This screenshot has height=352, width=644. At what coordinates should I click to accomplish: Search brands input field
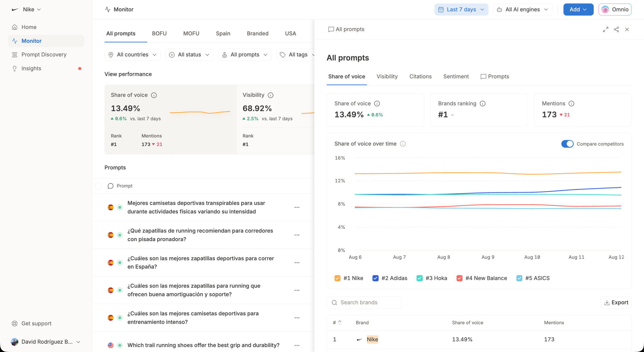click(x=364, y=302)
